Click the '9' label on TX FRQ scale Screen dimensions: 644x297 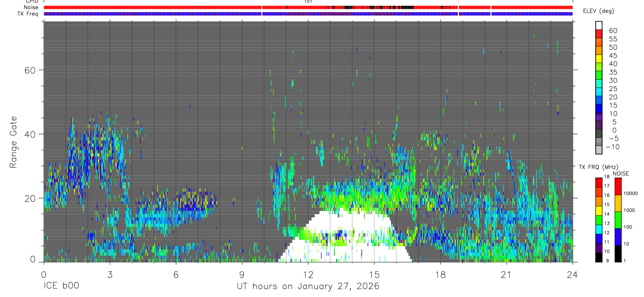[608, 260]
